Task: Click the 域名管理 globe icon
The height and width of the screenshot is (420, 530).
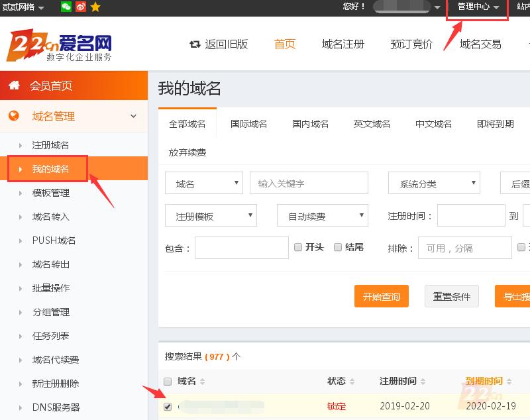Action: [x=14, y=116]
